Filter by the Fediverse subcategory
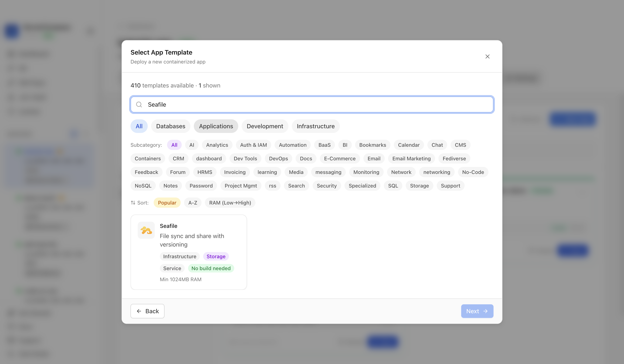The width and height of the screenshot is (624, 364). pyautogui.click(x=454, y=159)
